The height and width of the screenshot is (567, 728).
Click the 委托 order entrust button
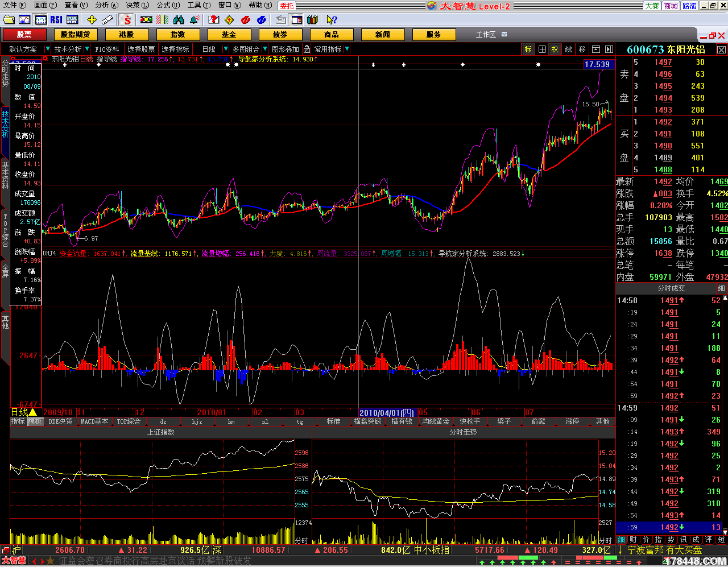(287, 6)
